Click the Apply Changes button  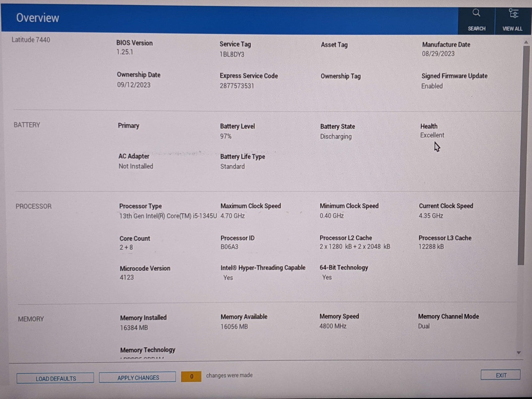[138, 377]
